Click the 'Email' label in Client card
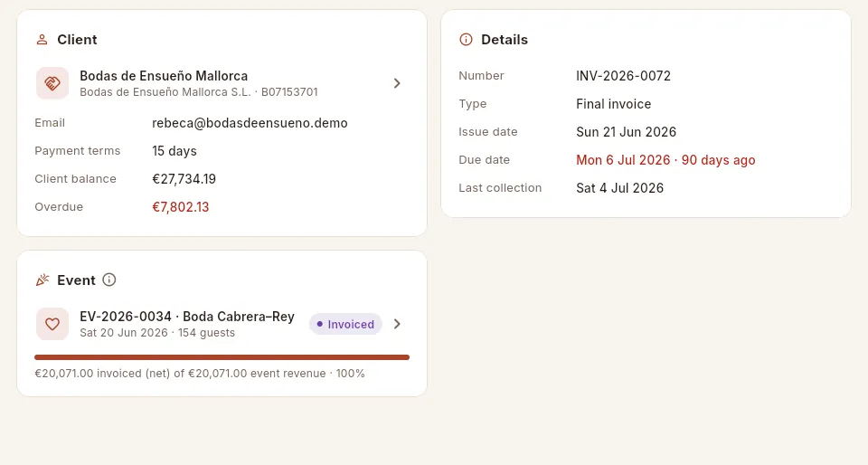868x465 pixels. 50,123
